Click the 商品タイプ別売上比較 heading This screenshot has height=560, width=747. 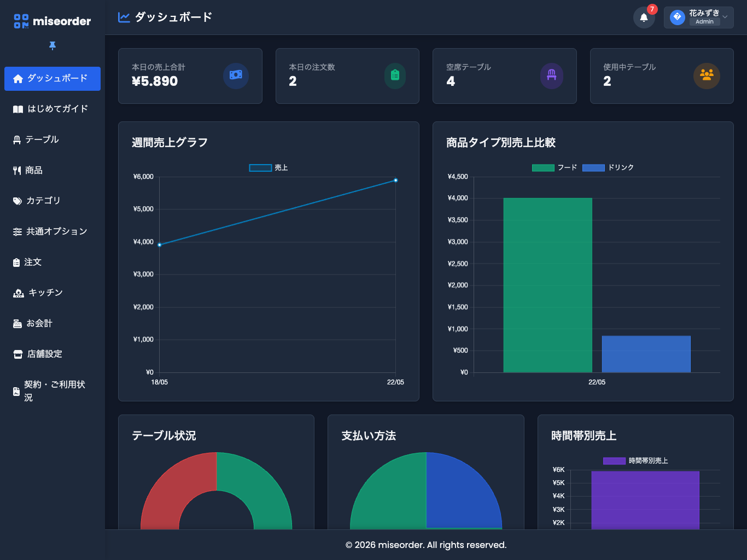[501, 143]
